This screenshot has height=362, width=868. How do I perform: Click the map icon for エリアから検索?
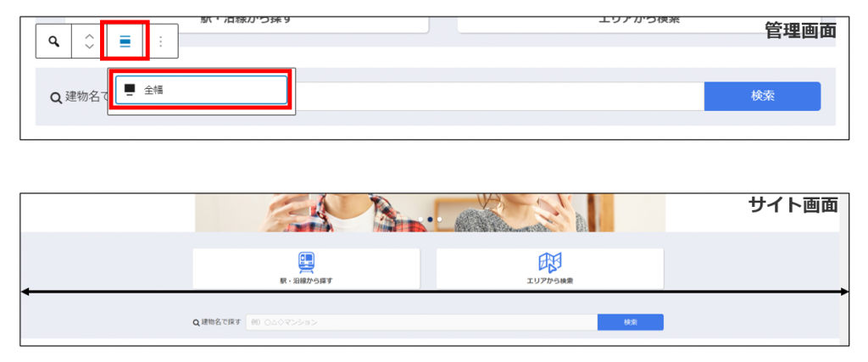click(x=549, y=262)
